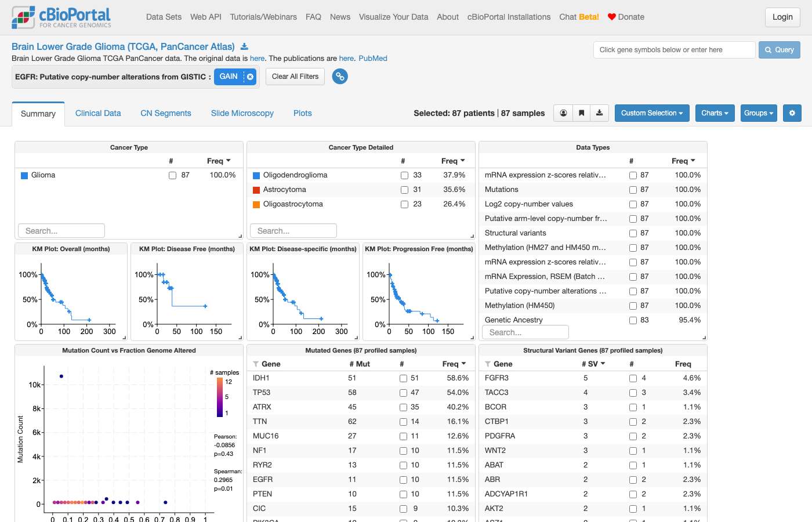
Task: Click the red Astrocytoma color square
Action: coord(256,190)
